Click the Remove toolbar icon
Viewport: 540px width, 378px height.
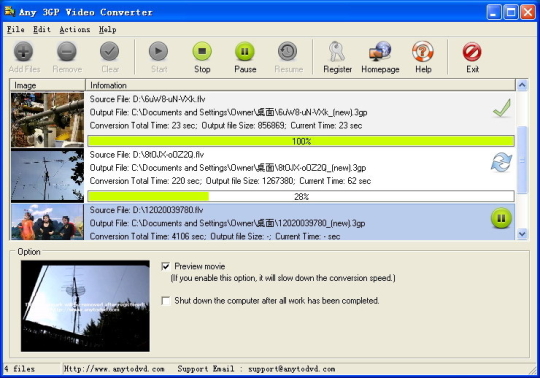click(x=67, y=52)
